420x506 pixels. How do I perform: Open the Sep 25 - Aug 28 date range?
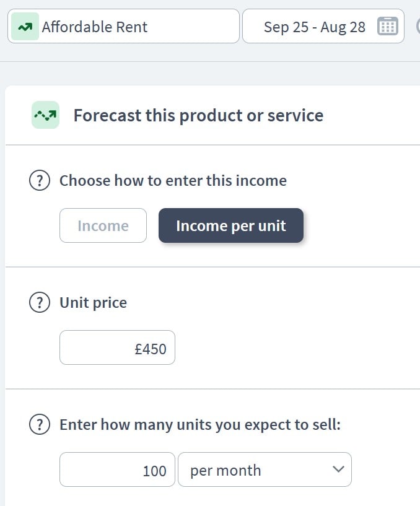tap(314, 27)
